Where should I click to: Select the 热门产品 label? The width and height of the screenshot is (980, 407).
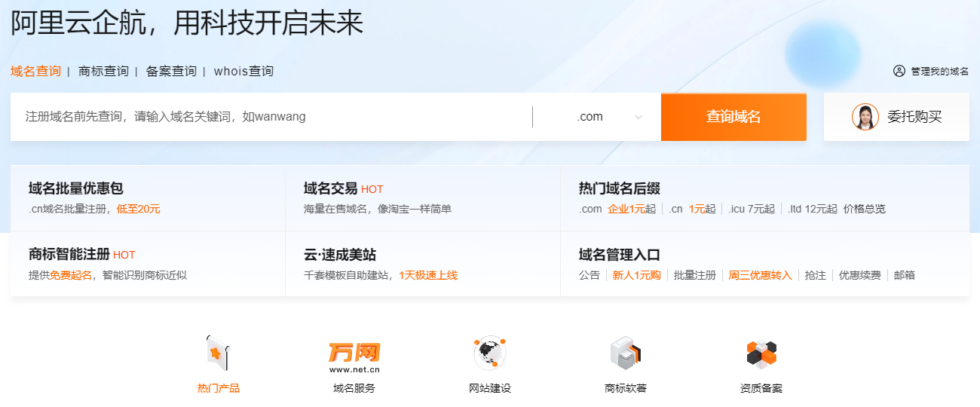(219, 388)
